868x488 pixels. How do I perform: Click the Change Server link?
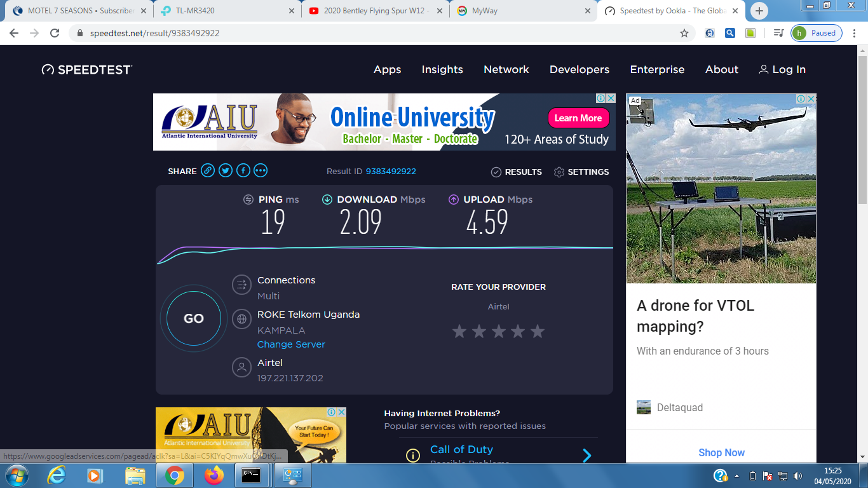tap(291, 344)
